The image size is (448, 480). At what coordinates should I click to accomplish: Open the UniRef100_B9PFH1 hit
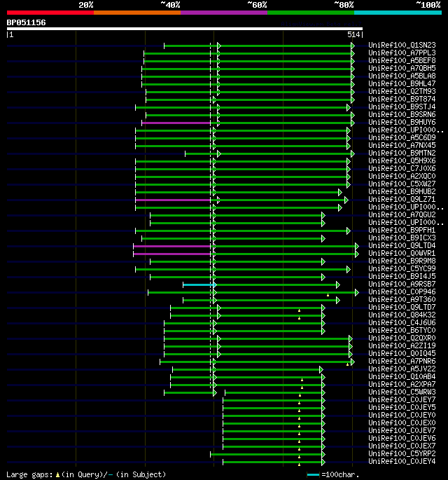[402, 230]
